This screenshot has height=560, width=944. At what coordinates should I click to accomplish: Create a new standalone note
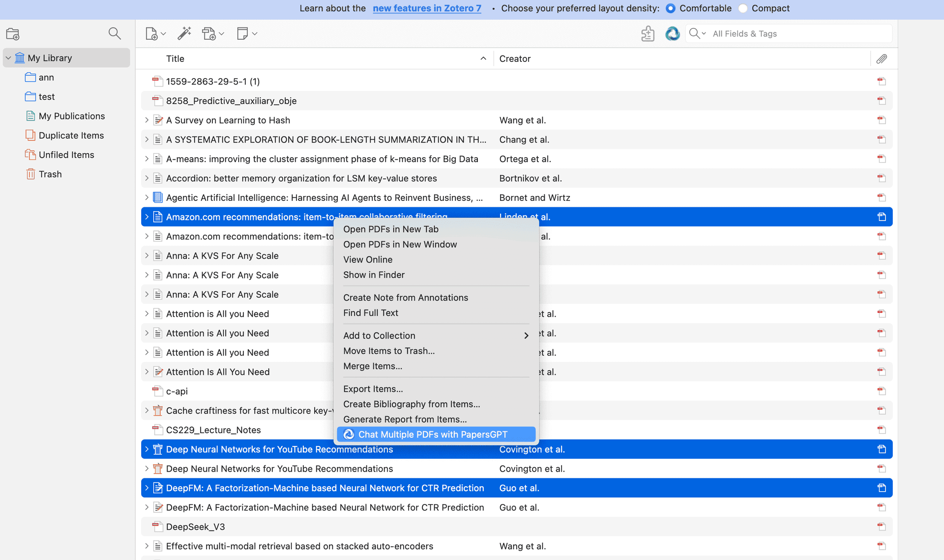(243, 33)
